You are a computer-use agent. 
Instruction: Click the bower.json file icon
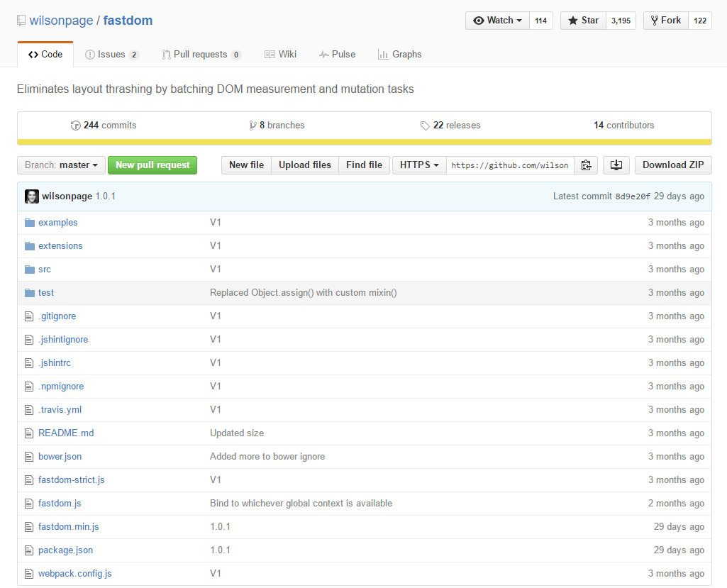click(29, 457)
